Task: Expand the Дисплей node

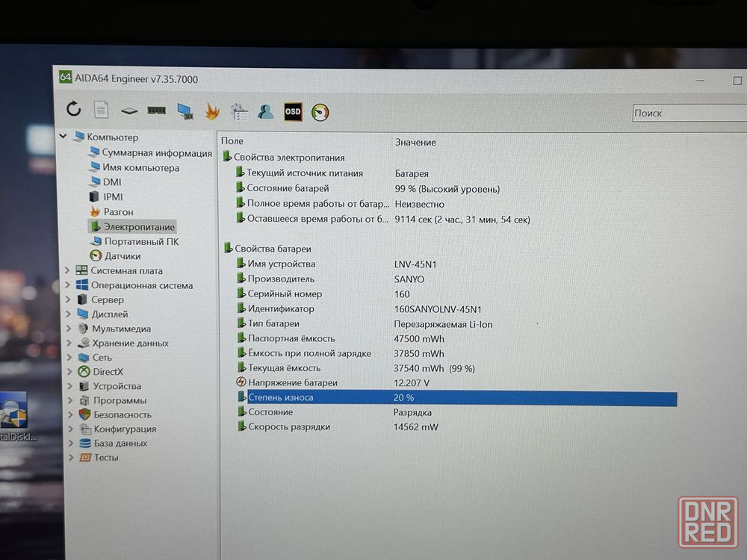Action: pos(69,314)
